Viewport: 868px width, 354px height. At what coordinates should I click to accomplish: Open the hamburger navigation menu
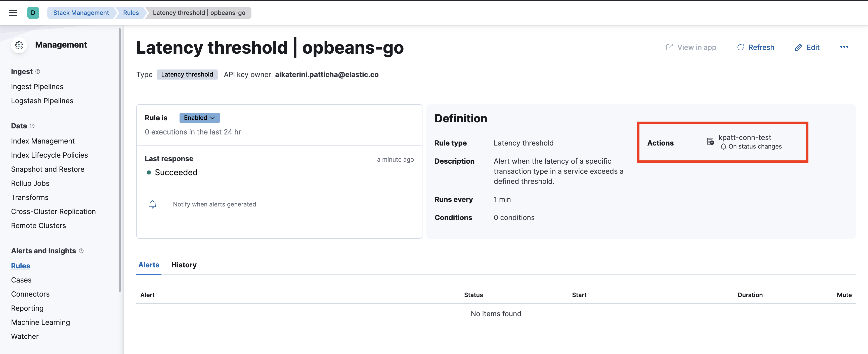point(13,13)
